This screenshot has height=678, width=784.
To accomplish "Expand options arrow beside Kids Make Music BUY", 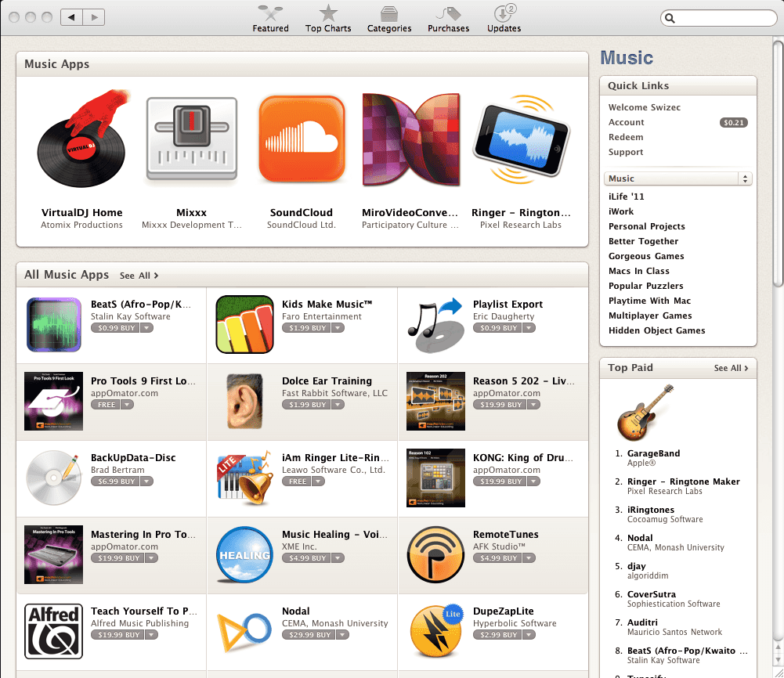I will (338, 328).
